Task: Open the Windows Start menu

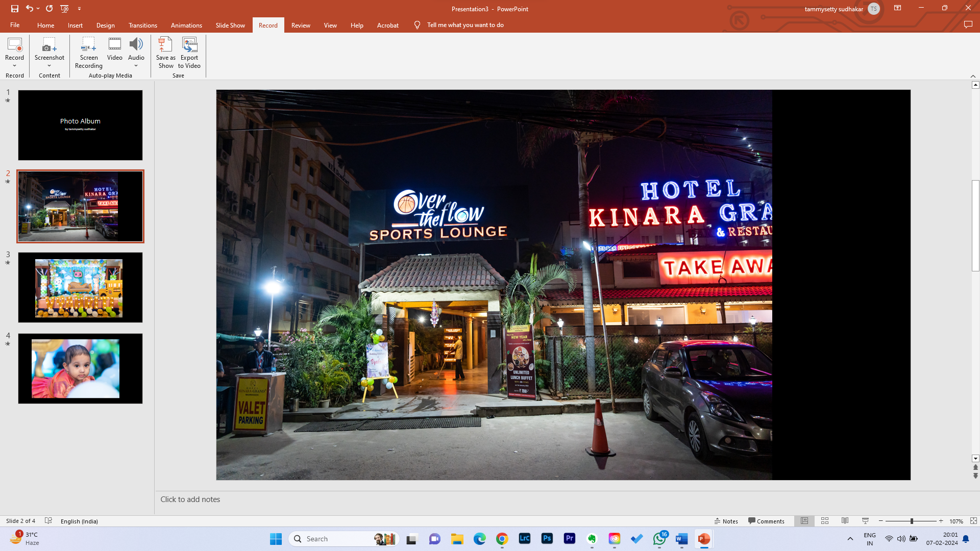Action: [x=276, y=539]
